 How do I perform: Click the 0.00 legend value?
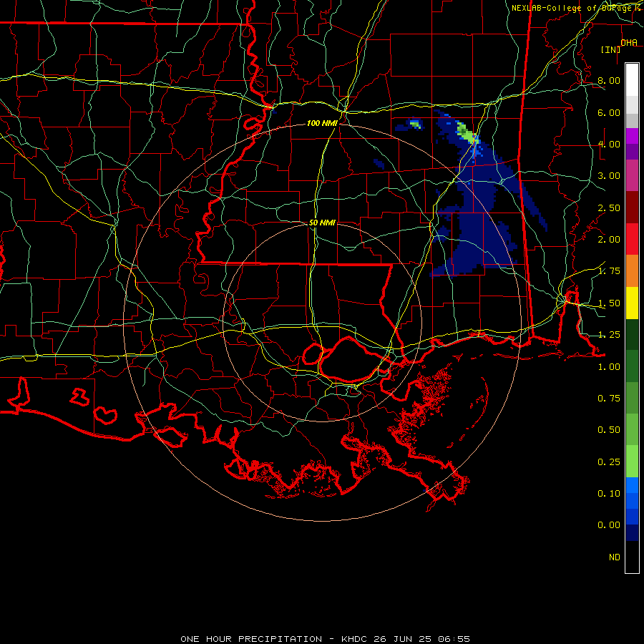click(608, 525)
